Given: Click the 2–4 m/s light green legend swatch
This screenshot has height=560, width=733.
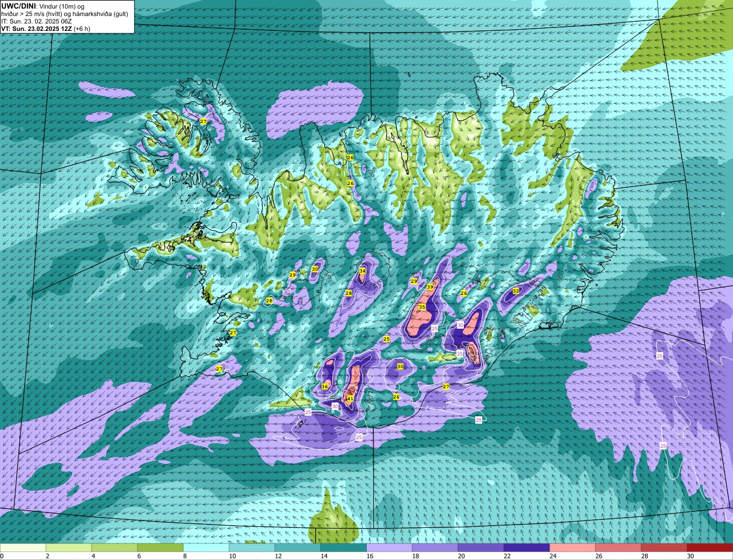Looking at the screenshot, I should (69, 548).
